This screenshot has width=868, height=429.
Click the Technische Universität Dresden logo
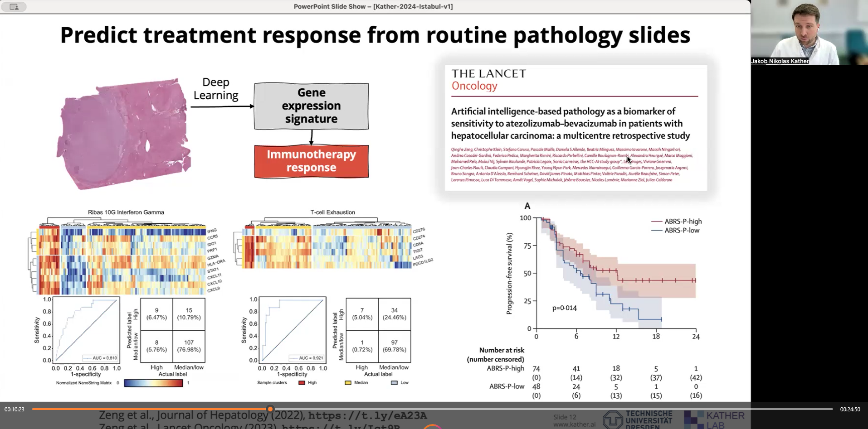click(x=637, y=419)
